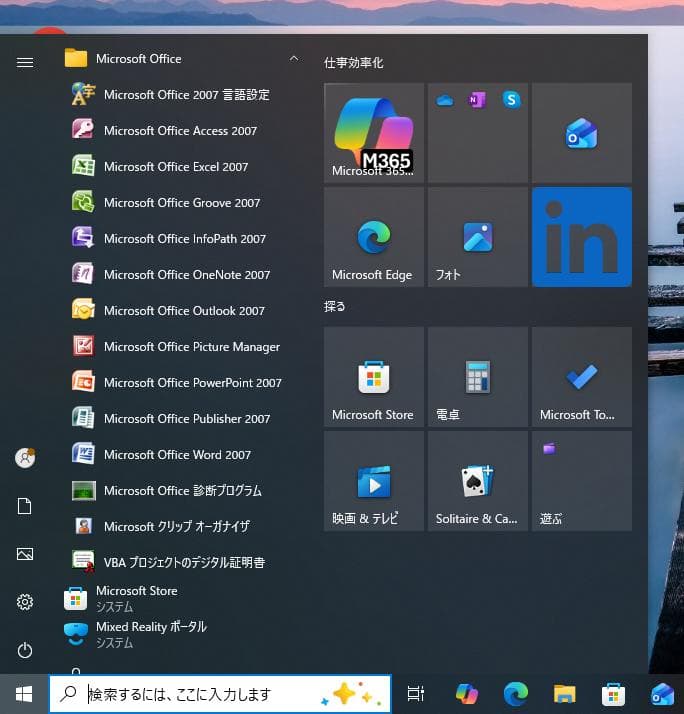Open Microsoft Office Access 2007
This screenshot has height=714, width=684.
182,131
